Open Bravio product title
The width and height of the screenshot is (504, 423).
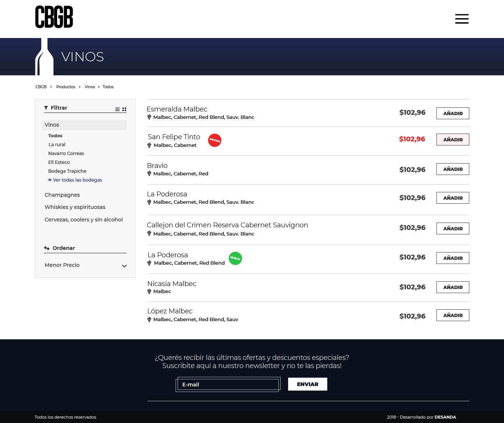coord(157,166)
